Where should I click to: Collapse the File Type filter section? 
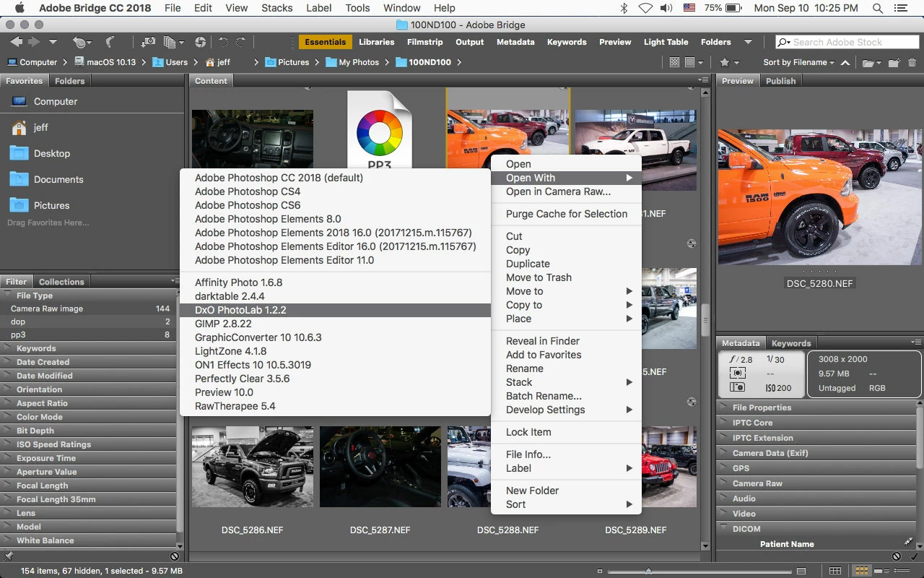coord(89,296)
